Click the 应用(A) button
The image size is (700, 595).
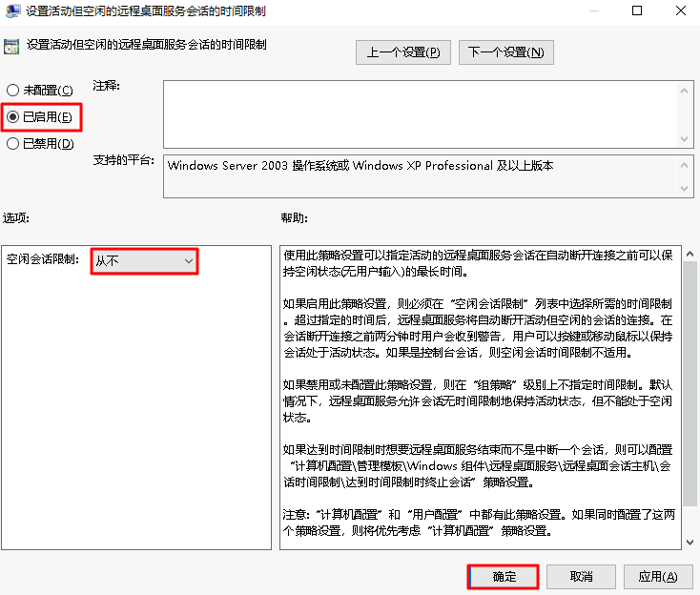click(x=658, y=577)
